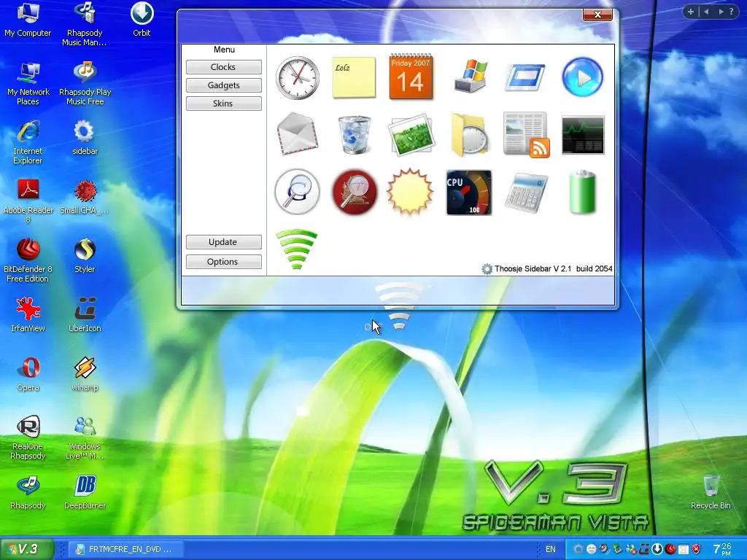
Task: Select My Network Places desktop icon
Action: coord(28,83)
